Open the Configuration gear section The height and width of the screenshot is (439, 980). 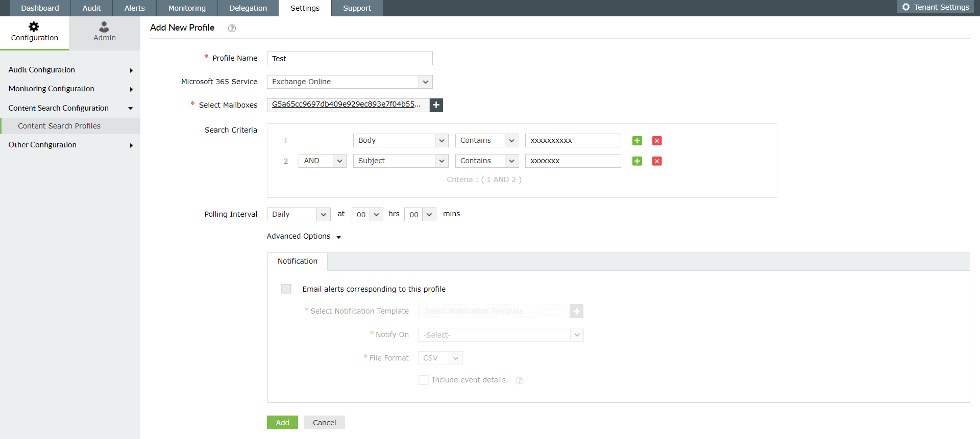click(34, 32)
